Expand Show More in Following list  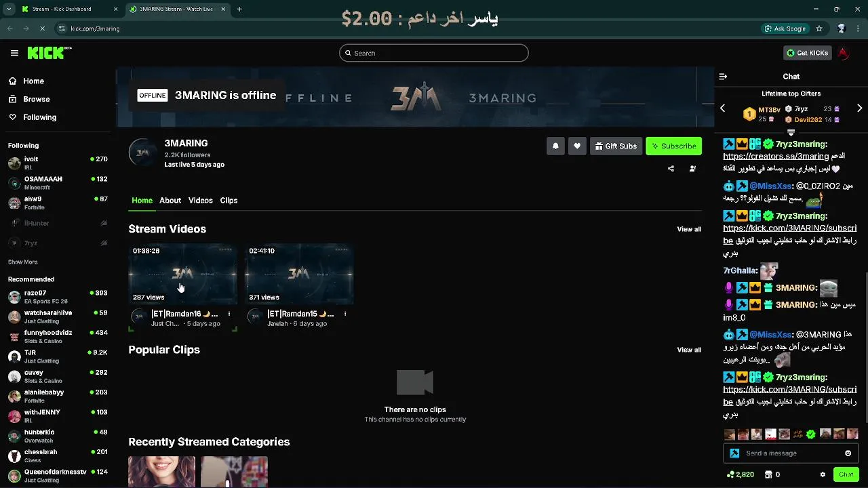click(23, 262)
